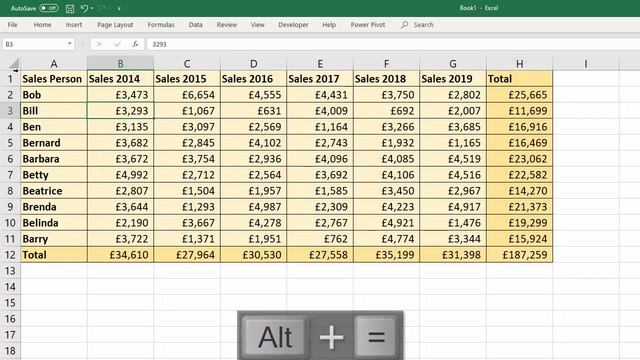Viewport: 640px width, 360px height.
Task: Open the Help ribbon tab
Action: tap(329, 24)
